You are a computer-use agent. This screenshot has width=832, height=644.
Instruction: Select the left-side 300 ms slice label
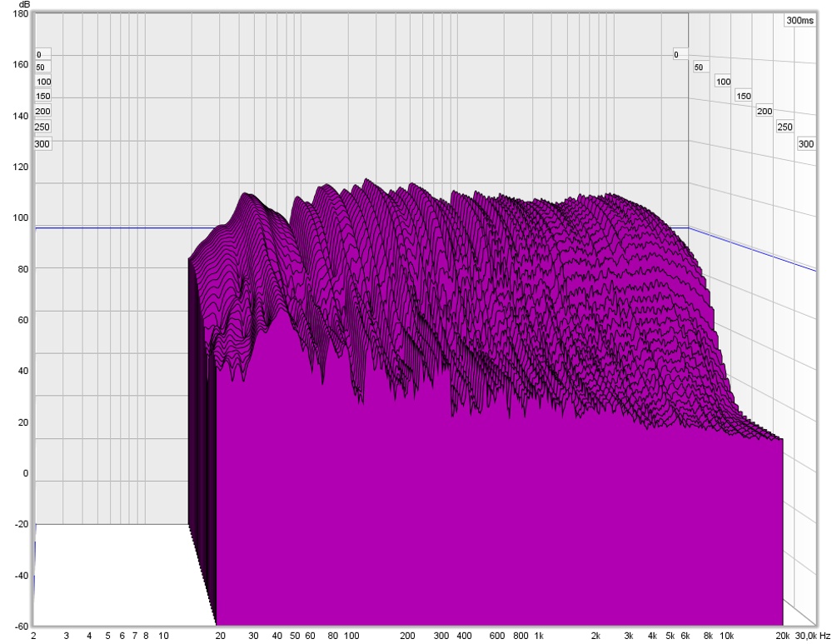pyautogui.click(x=42, y=144)
